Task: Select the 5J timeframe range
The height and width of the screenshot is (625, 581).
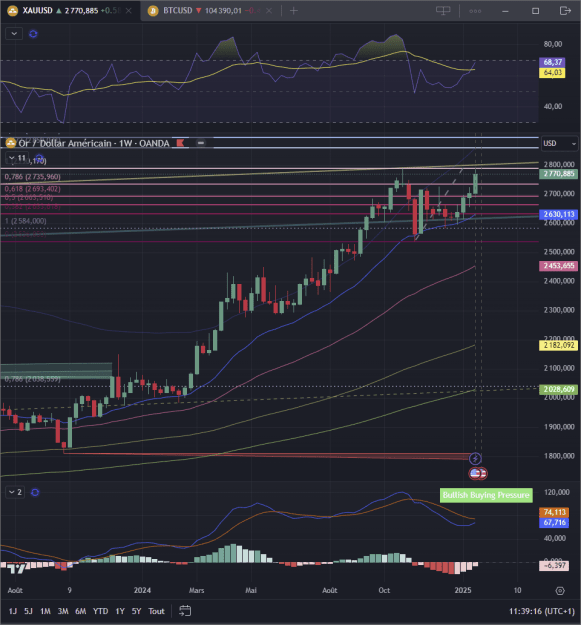Action: click(x=28, y=611)
